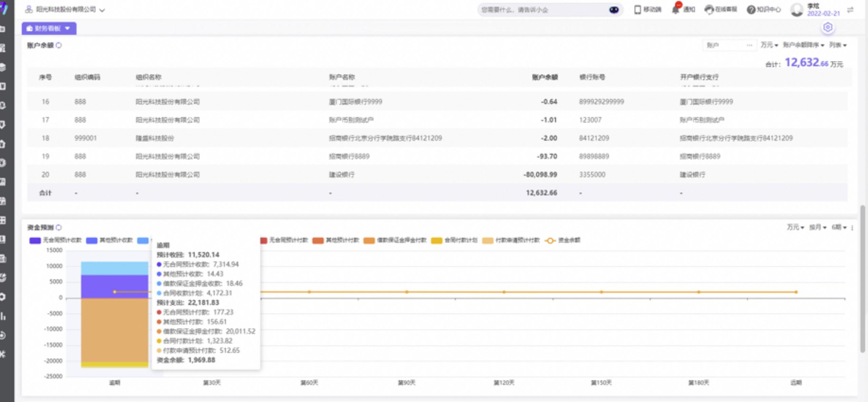Open online customer service headset icon
The height and width of the screenshot is (402, 868).
pyautogui.click(x=709, y=9)
